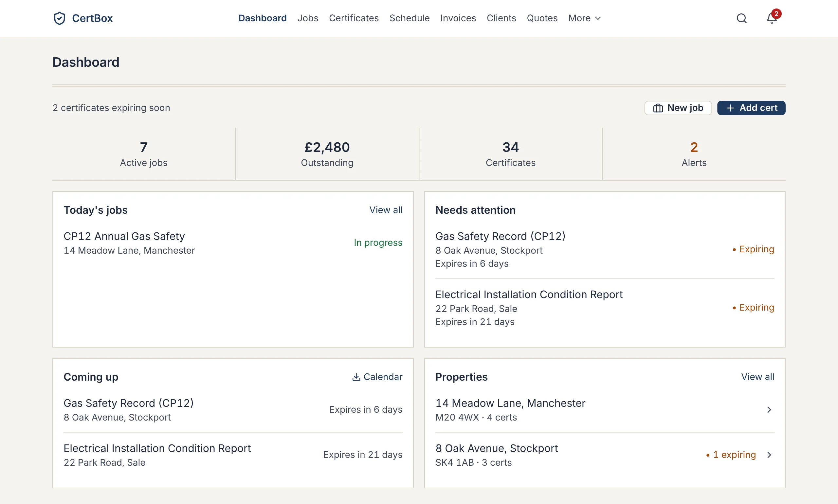Open Gas Safety Record in Needs attention
Image resolution: width=838 pixels, height=504 pixels.
point(605,249)
